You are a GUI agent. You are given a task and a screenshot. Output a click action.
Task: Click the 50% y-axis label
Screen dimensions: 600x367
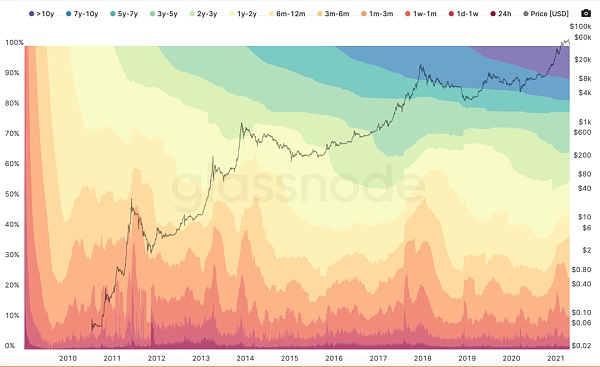12,194
